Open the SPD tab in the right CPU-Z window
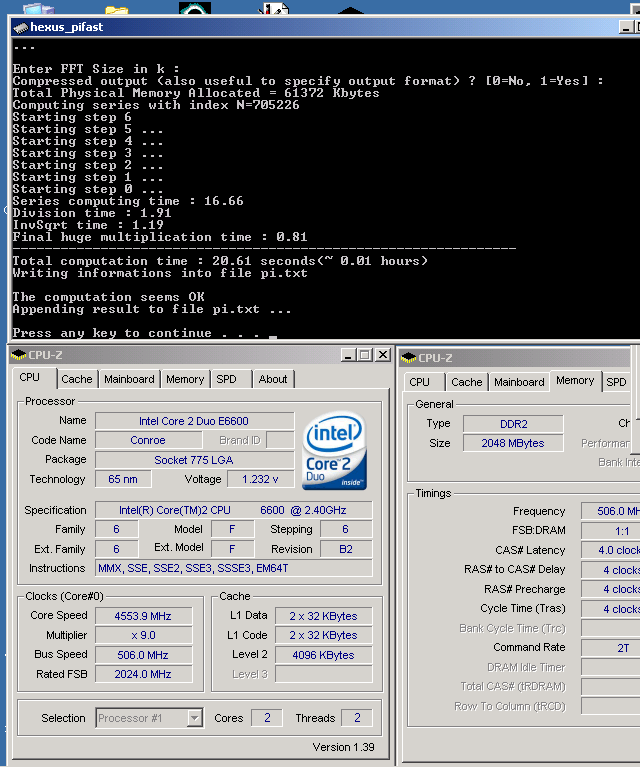Screen dimensions: 640x768 (x=616, y=382)
